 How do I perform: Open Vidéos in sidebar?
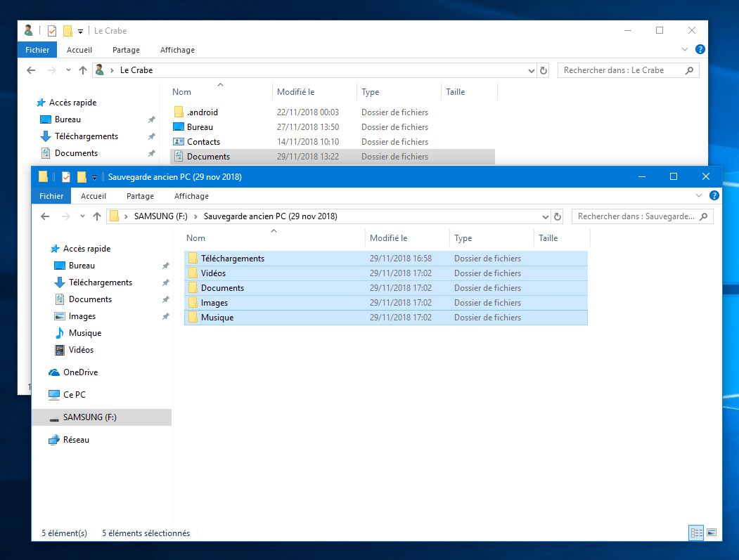coord(81,350)
